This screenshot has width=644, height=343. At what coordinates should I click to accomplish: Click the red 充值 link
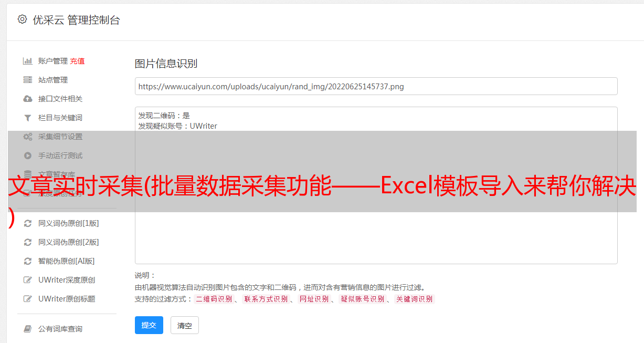[x=77, y=61]
